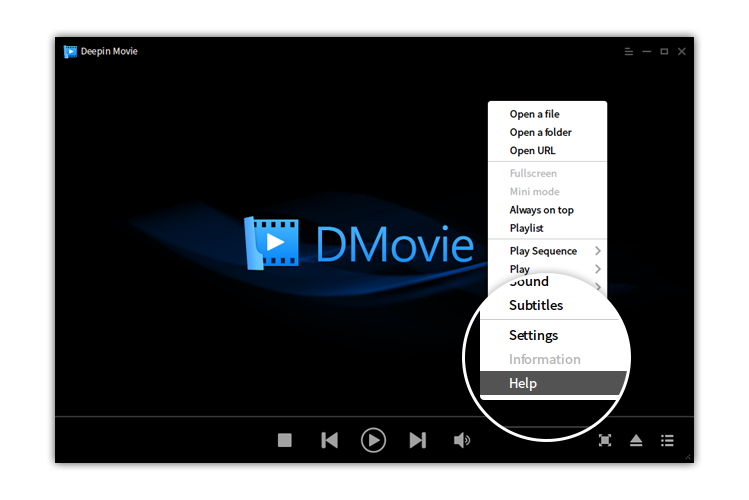Viewport: 749px width, 500px height.
Task: Select 'Playlist' in the context menu
Action: point(547,228)
